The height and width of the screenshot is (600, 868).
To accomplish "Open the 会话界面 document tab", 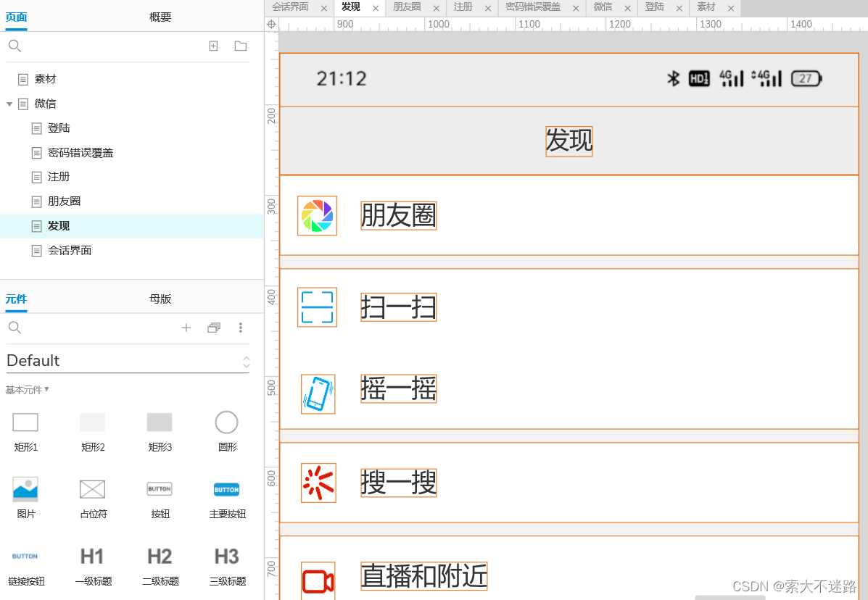I will click(291, 7).
